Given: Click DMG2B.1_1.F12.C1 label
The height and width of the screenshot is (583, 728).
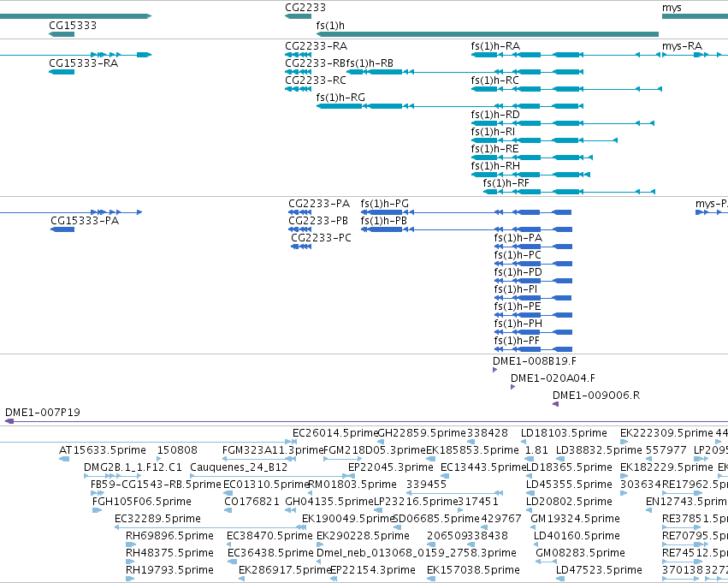Looking at the screenshot, I should [x=133, y=467].
